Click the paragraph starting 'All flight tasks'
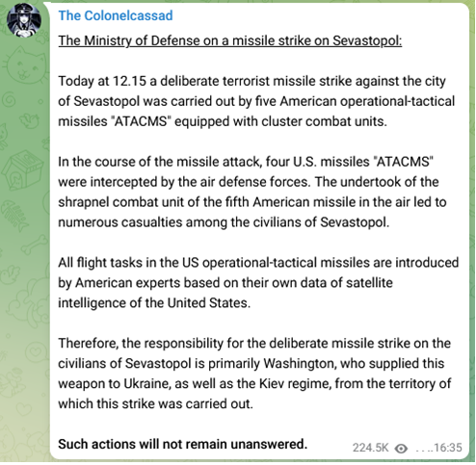 click(x=258, y=283)
